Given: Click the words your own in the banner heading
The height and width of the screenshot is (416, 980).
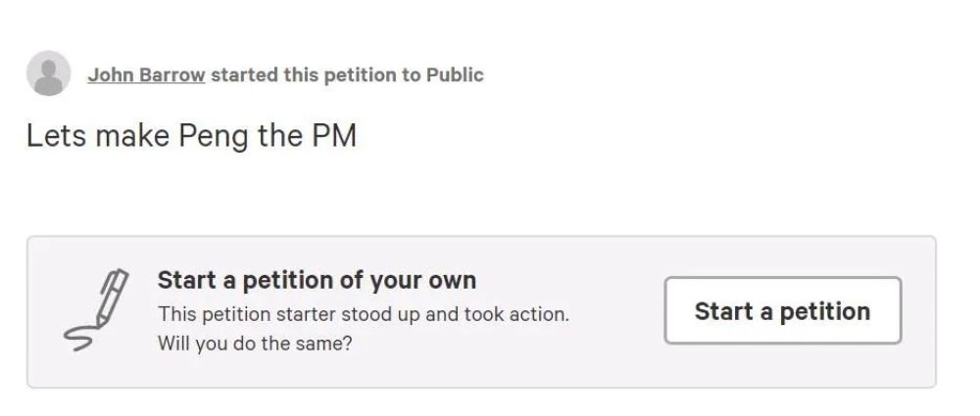Looking at the screenshot, I should point(421,280).
